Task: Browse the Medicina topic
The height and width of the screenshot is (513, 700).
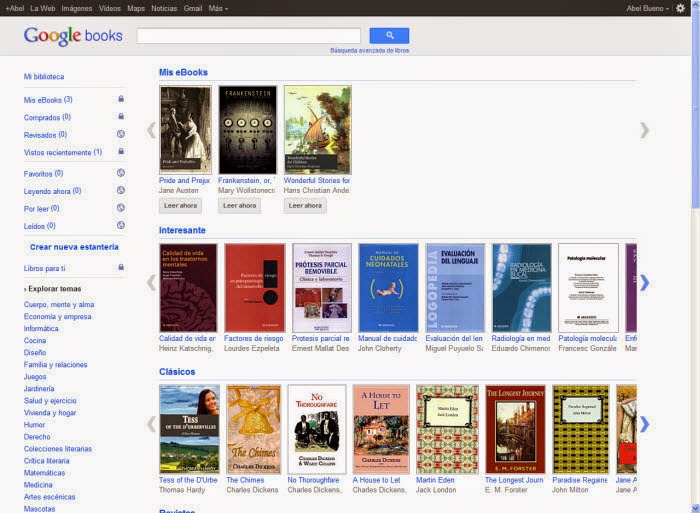Action: click(x=38, y=485)
